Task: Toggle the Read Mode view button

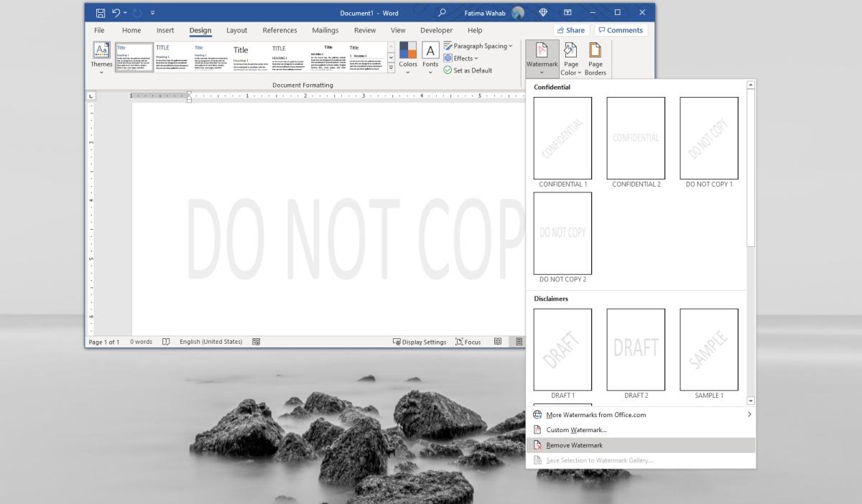Action: [498, 342]
